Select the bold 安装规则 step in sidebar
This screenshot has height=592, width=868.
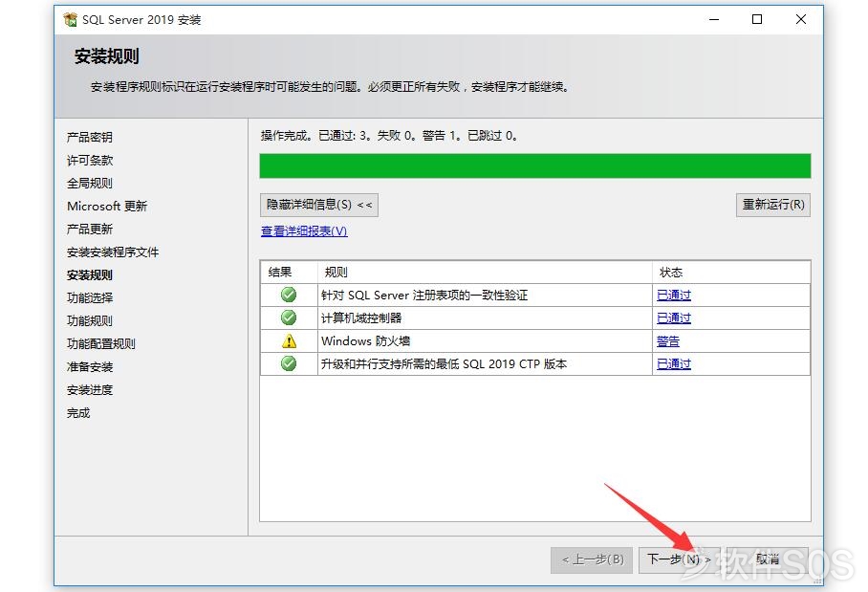(x=90, y=275)
